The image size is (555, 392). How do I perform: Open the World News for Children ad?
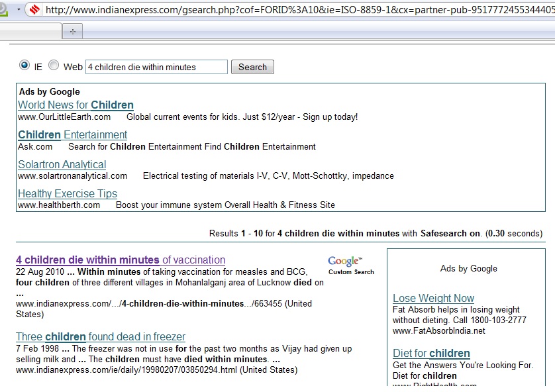(x=76, y=105)
